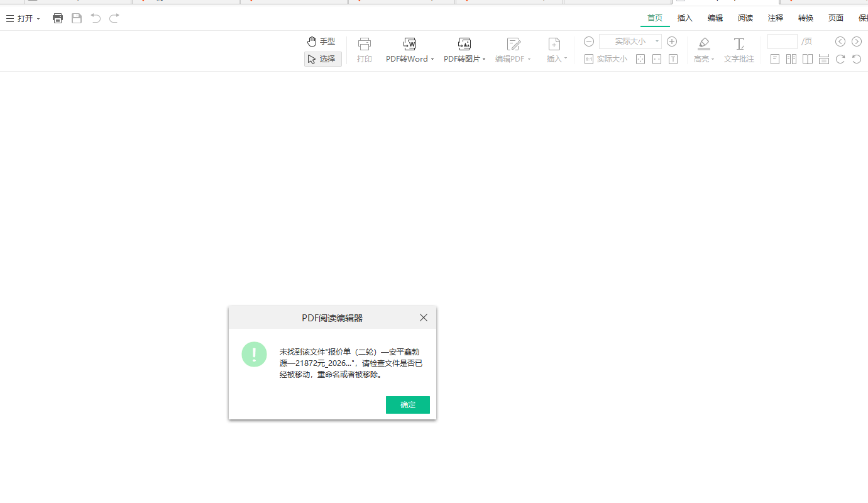The height and width of the screenshot is (503, 868).
Task: Select book reading view icon
Action: click(808, 59)
